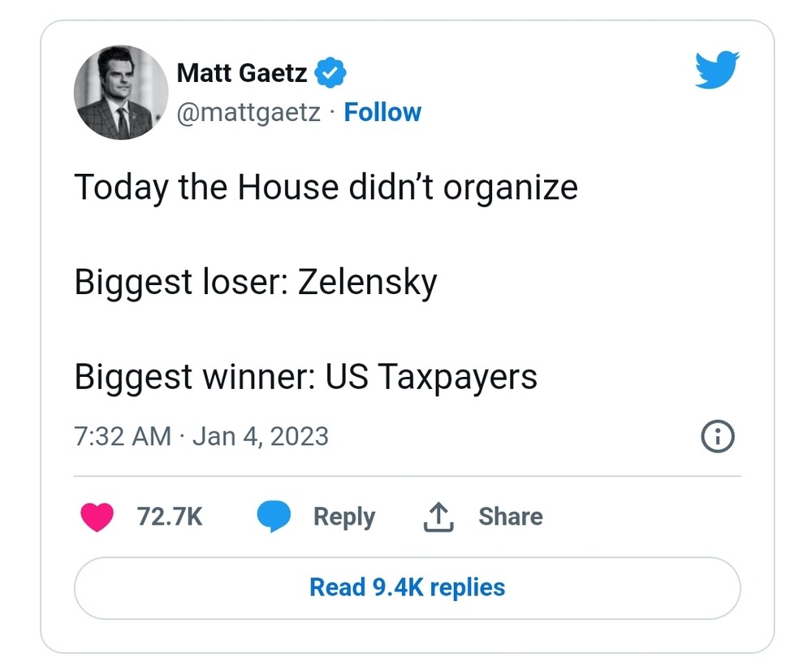This screenshot has width=812, height=662.
Task: Click the share upload arrow icon
Action: [438, 517]
